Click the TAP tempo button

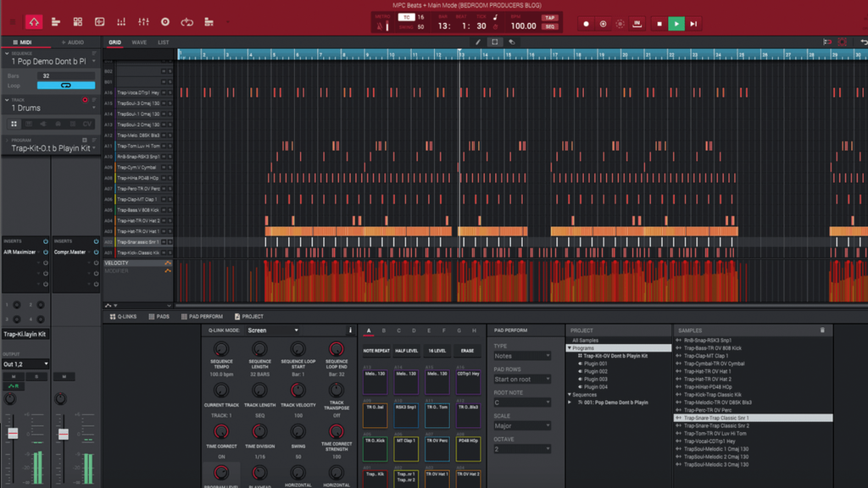(550, 18)
